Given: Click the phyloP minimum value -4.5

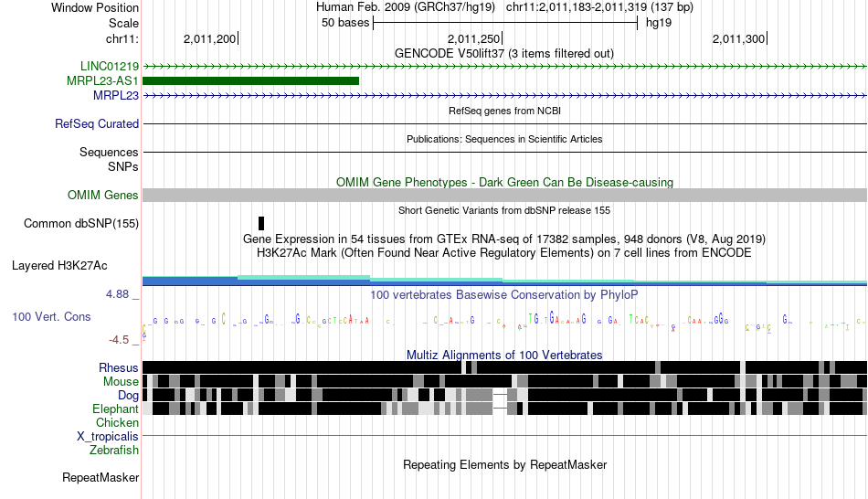Looking at the screenshot, I should (119, 340).
